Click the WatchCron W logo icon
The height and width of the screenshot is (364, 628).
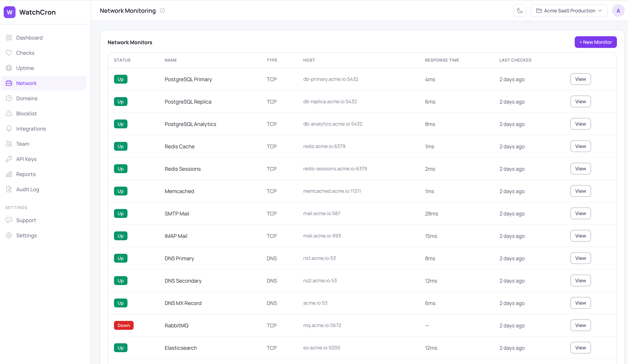pos(9,12)
